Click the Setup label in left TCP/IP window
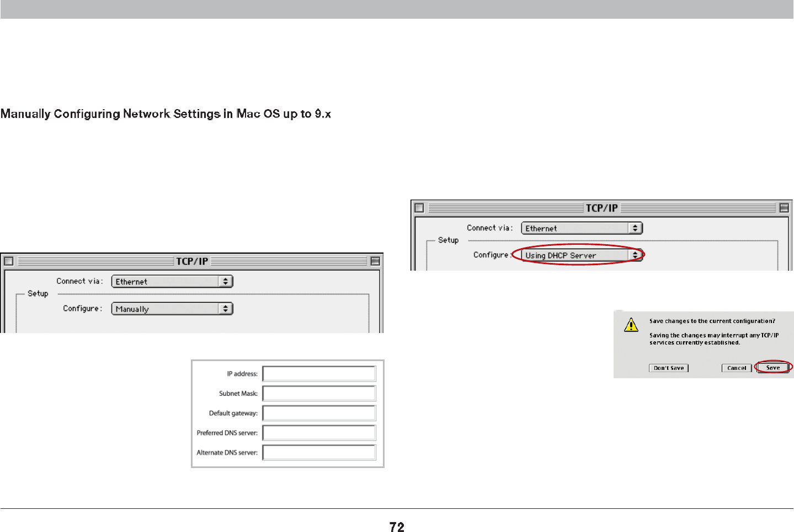794x532 pixels. 38,293
